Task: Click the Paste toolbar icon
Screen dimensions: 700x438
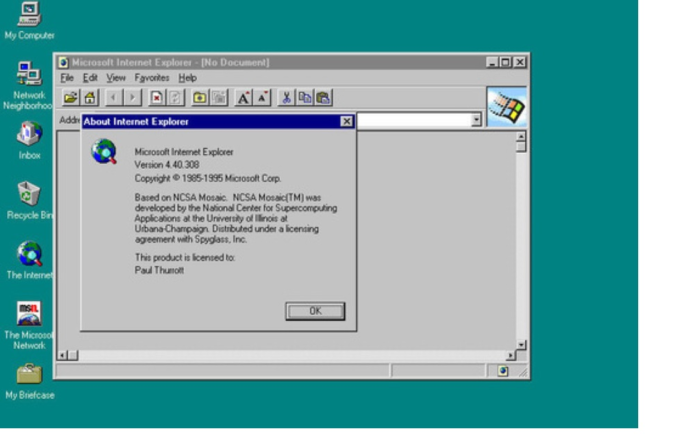Action: [x=324, y=97]
